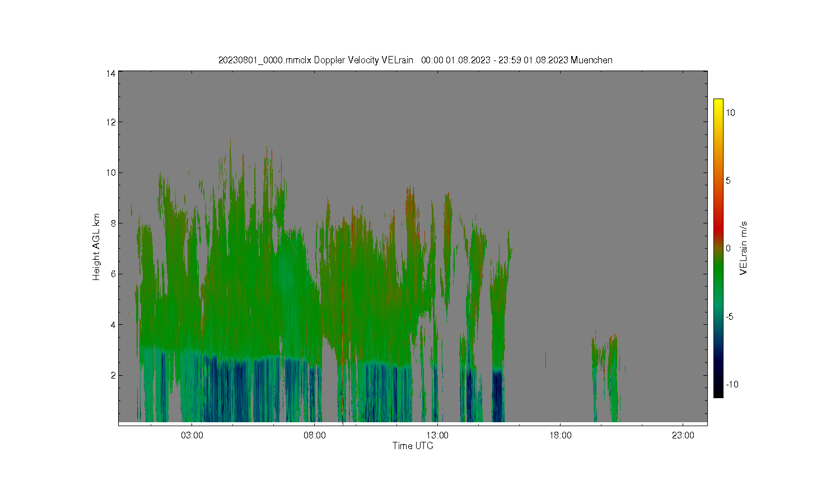Click the 08:00 time tick label
The height and width of the screenshot is (504, 840).
314,436
